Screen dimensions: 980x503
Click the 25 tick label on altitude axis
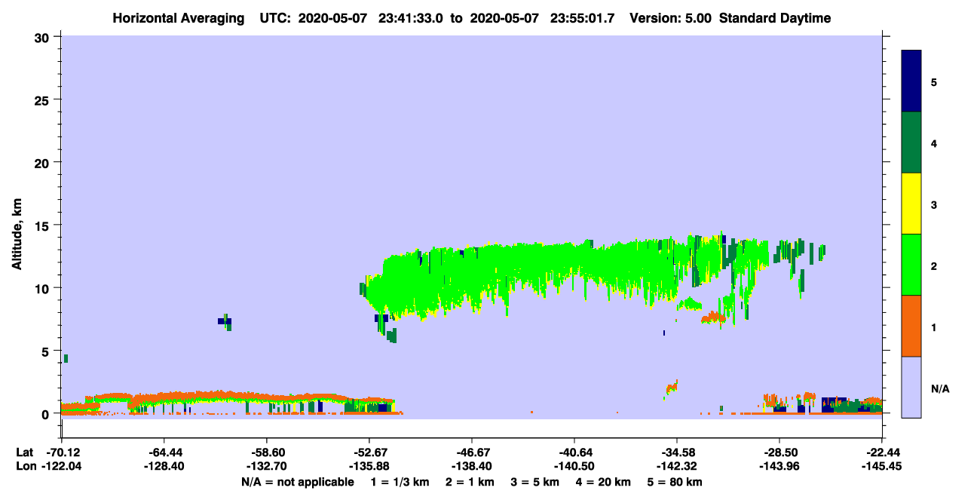[x=44, y=100]
